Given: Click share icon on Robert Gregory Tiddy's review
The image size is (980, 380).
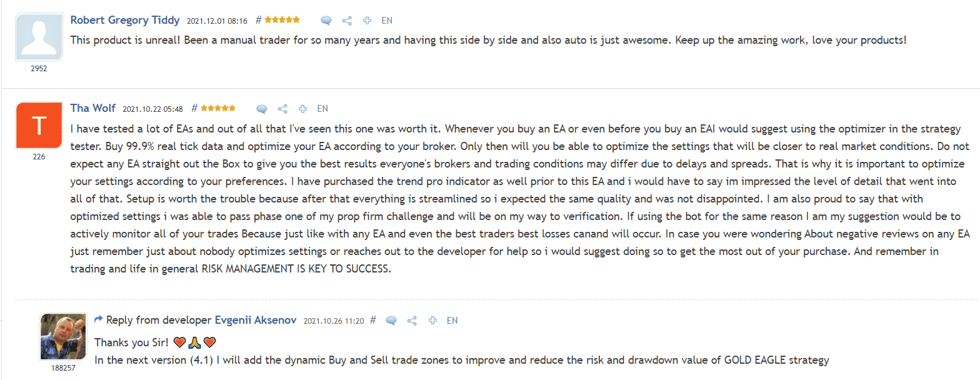Looking at the screenshot, I should click(347, 20).
